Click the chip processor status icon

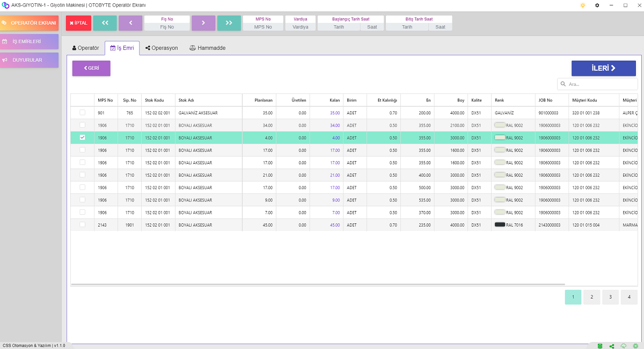click(635, 346)
